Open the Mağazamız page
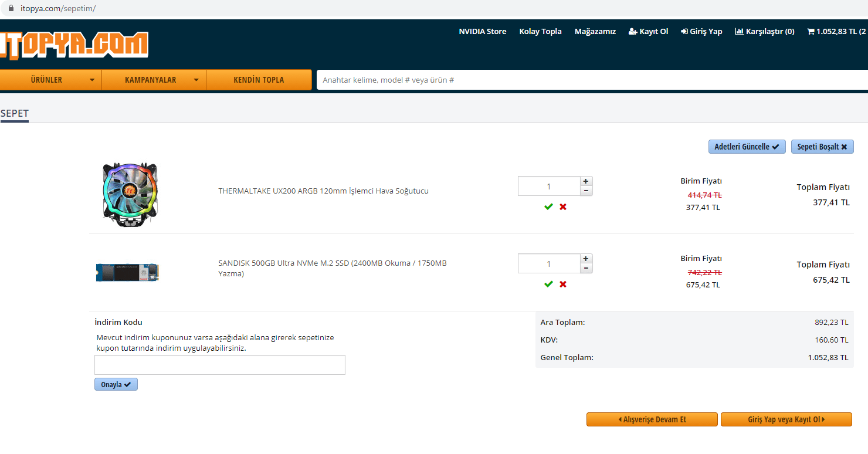The image size is (868, 454). point(595,32)
